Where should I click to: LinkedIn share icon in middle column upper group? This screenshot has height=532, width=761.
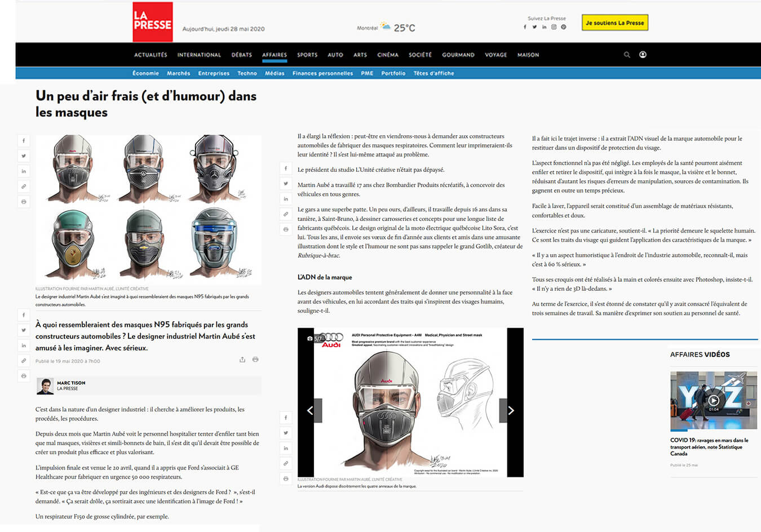pos(286,198)
